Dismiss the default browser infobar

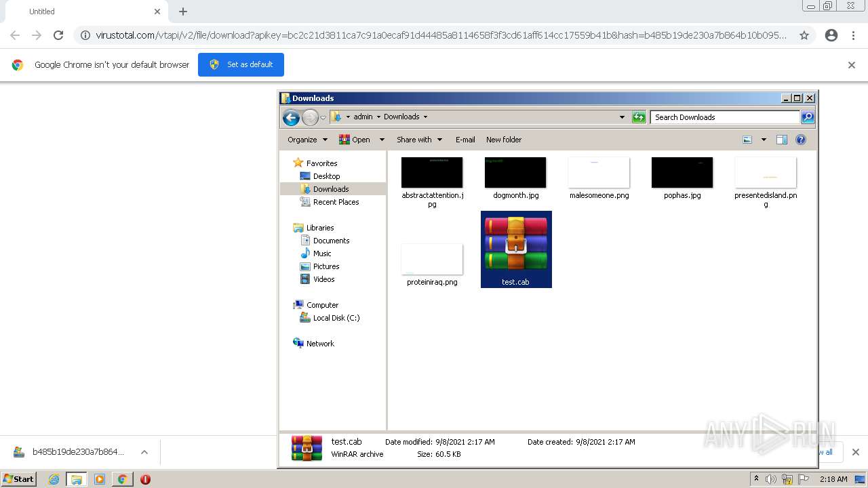coord(852,65)
